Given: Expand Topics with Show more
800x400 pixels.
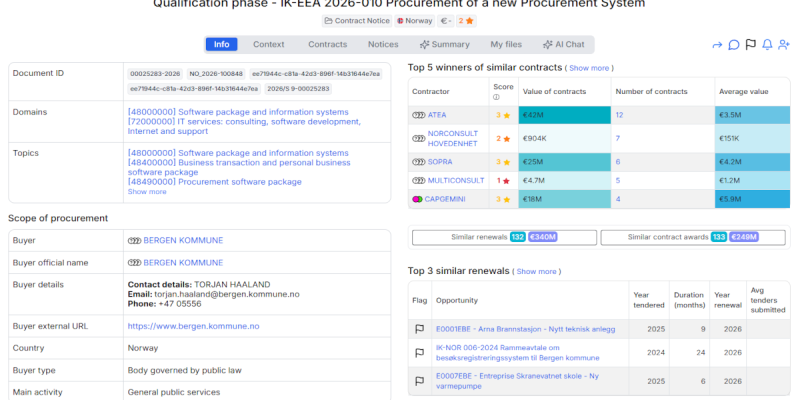Looking at the screenshot, I should 147,192.
